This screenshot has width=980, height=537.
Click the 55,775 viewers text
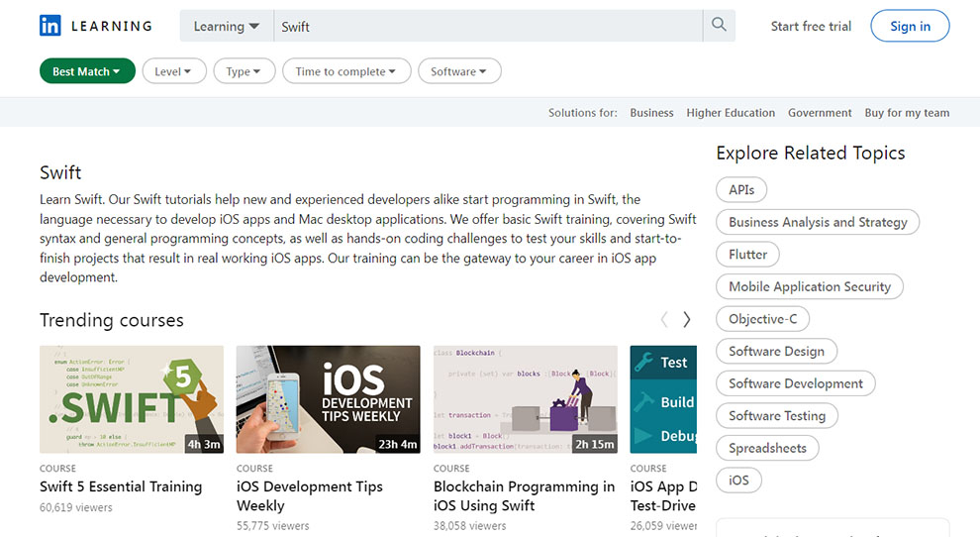(272, 526)
